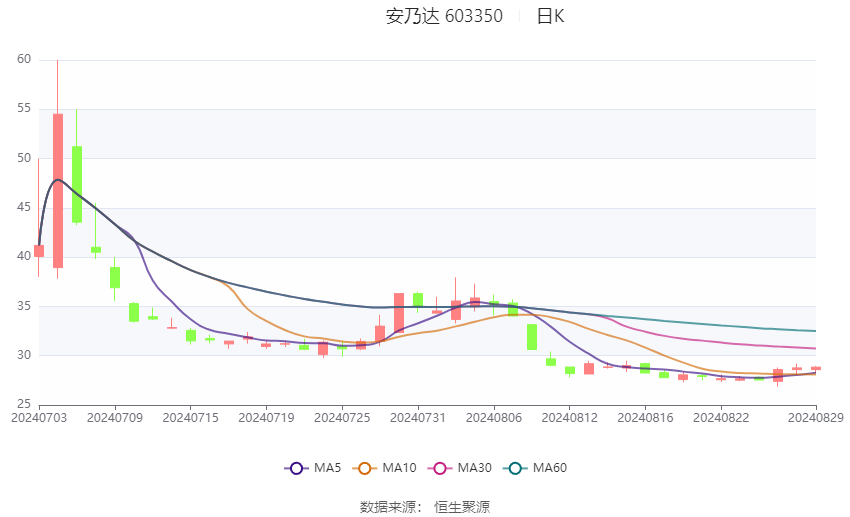Click the 20240703 x-axis date label

(x=39, y=418)
